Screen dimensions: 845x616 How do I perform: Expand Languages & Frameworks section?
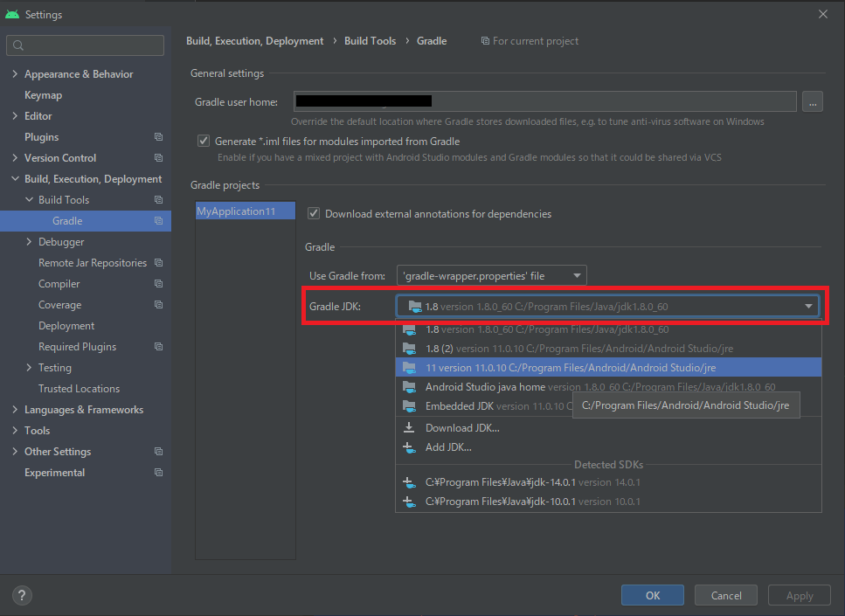(x=15, y=410)
